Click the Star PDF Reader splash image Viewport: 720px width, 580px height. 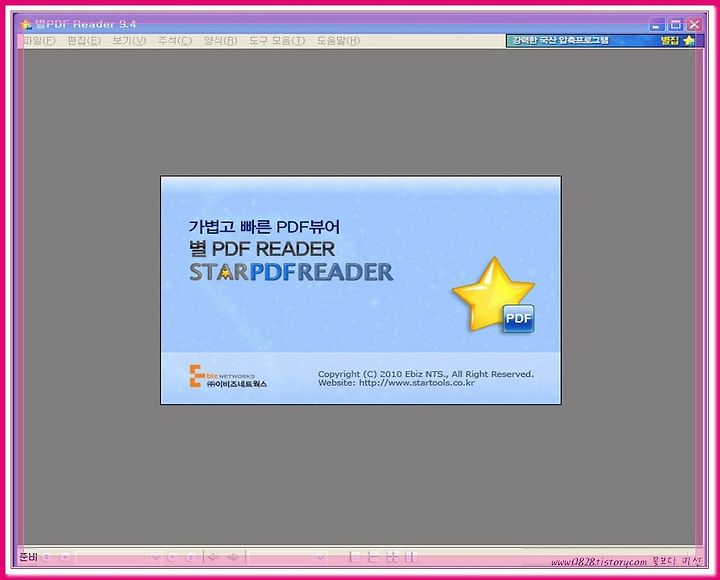pos(361,290)
